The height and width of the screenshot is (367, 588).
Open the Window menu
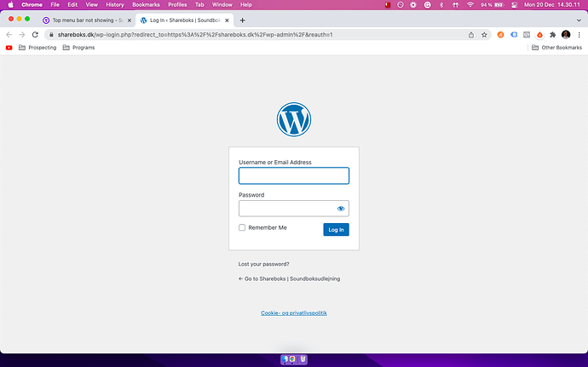click(x=222, y=5)
